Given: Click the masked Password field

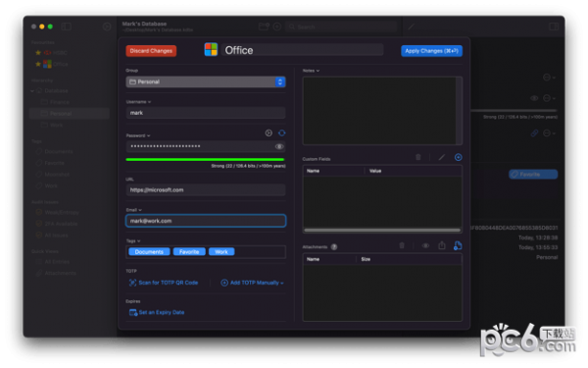Looking at the screenshot, I should click(206, 146).
